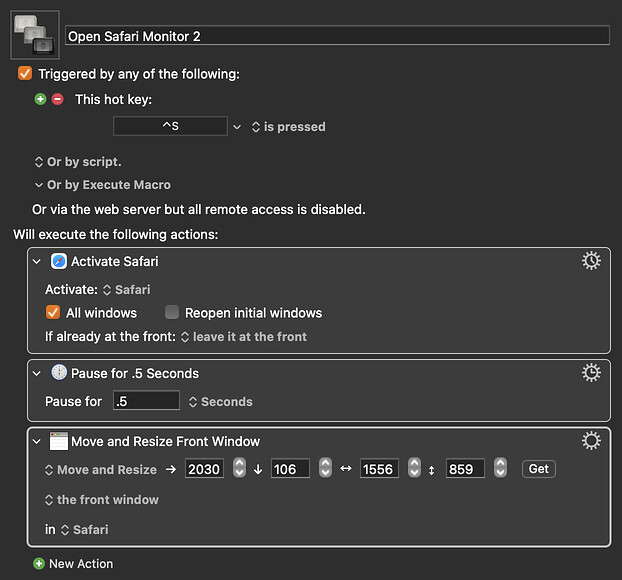Screen dimensions: 622x580
Task: Step the 2030 horizontal position value
Action: (x=239, y=467)
